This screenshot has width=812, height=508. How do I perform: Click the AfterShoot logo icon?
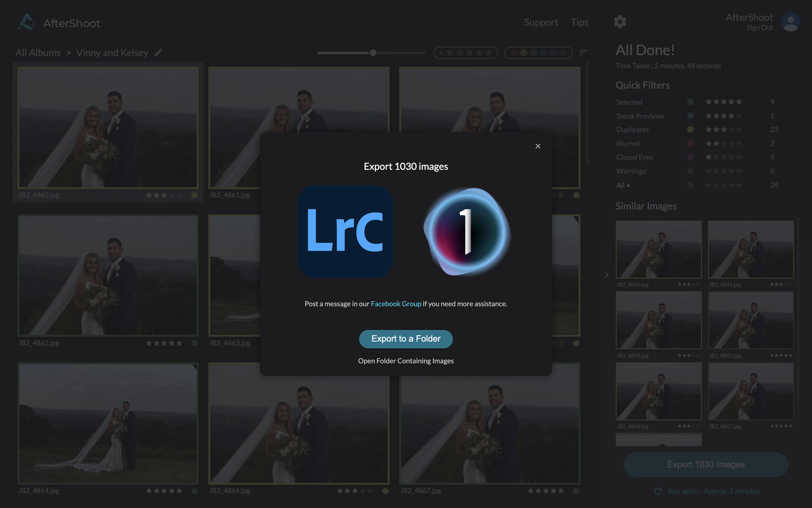[26, 22]
